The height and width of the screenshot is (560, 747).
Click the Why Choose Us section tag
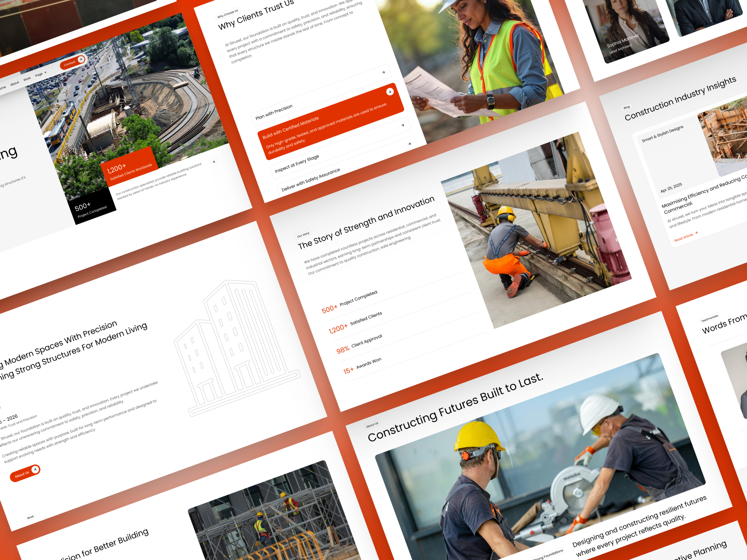(227, 14)
